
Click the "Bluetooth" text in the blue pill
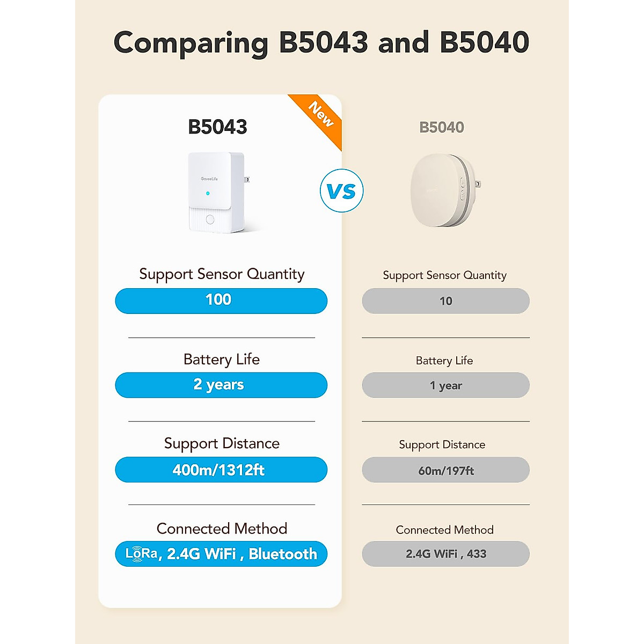283,554
